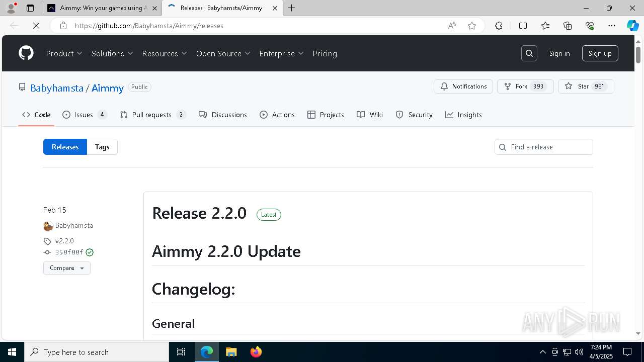Image resolution: width=644 pixels, height=362 pixels.
Task: Open Edge Collections panel
Action: tap(568, 26)
